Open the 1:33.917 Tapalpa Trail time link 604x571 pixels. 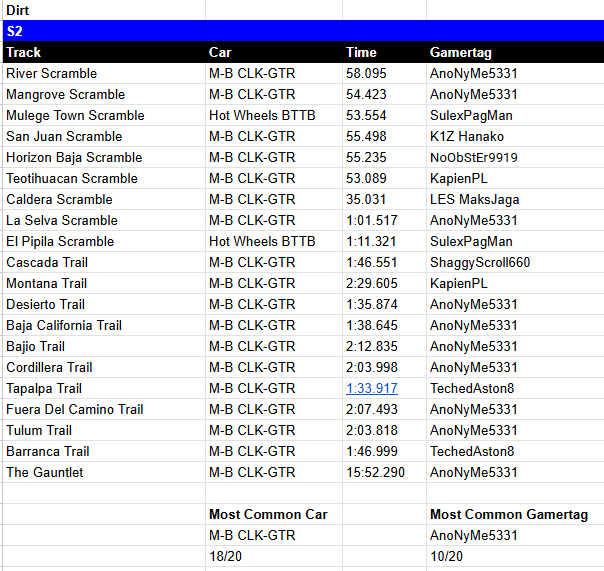click(x=372, y=388)
